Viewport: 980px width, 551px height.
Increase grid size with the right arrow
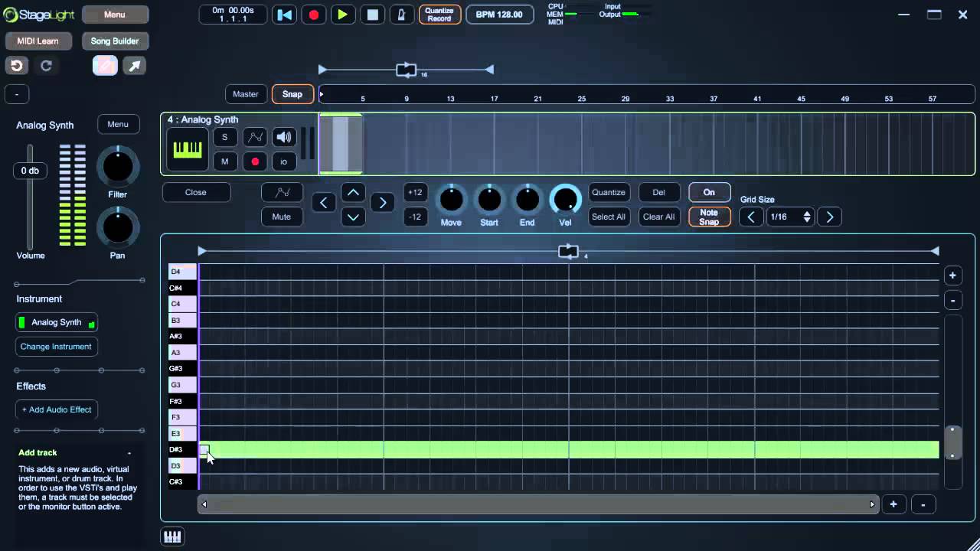point(830,217)
